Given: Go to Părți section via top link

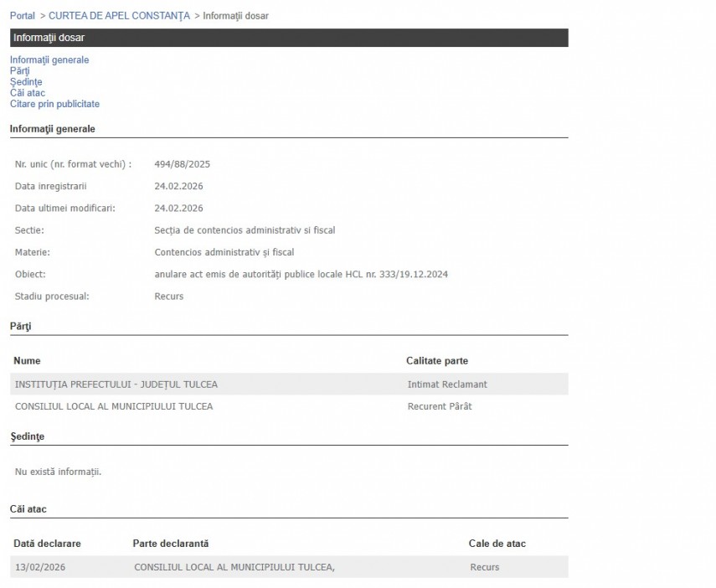Looking at the screenshot, I should (x=20, y=71).
